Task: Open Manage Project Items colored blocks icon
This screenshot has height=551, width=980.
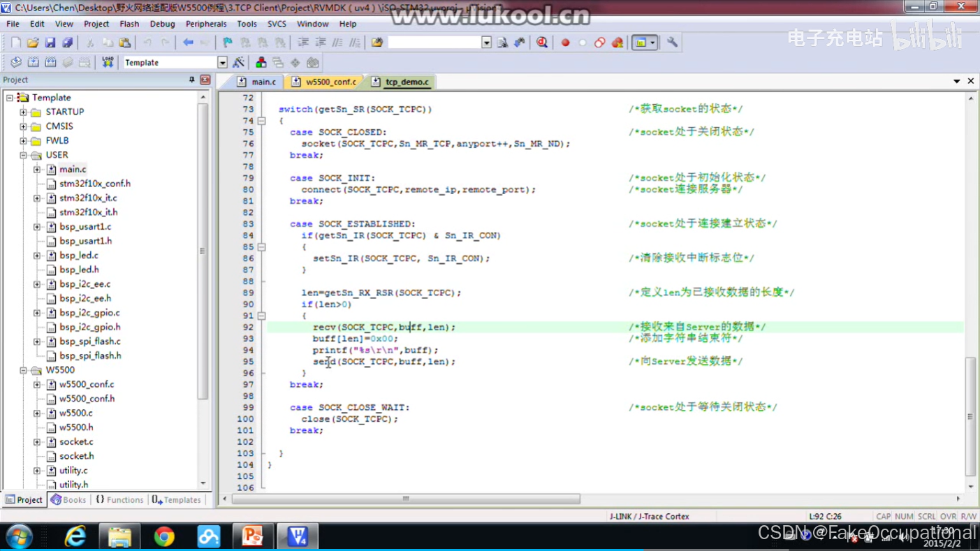Action: click(x=261, y=63)
